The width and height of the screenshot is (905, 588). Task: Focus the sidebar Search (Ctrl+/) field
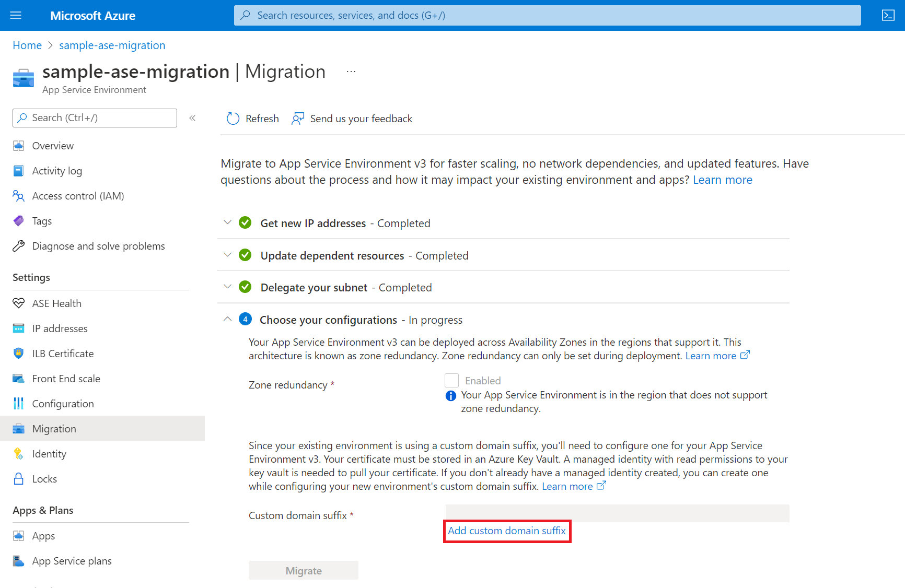click(x=95, y=118)
